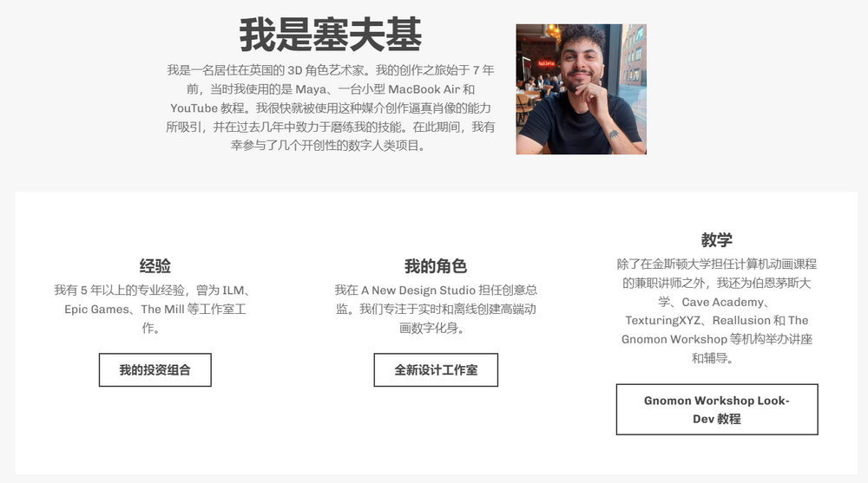Click the Maya text in intro paragraph
868x483 pixels.
(311, 89)
